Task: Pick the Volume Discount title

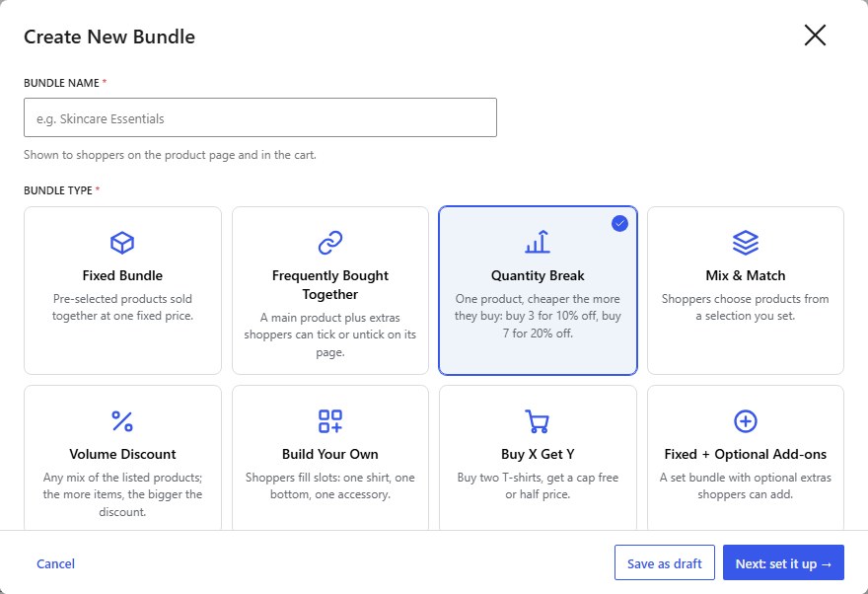Action: coord(122,454)
